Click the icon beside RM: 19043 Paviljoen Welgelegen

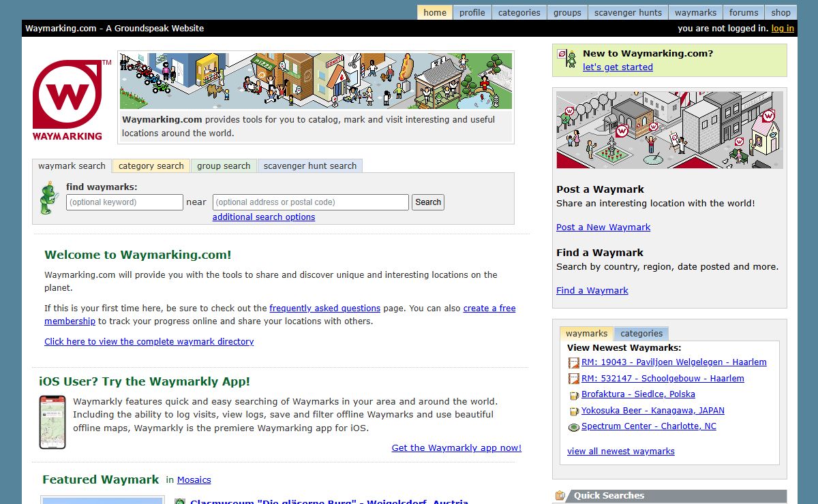(x=573, y=362)
